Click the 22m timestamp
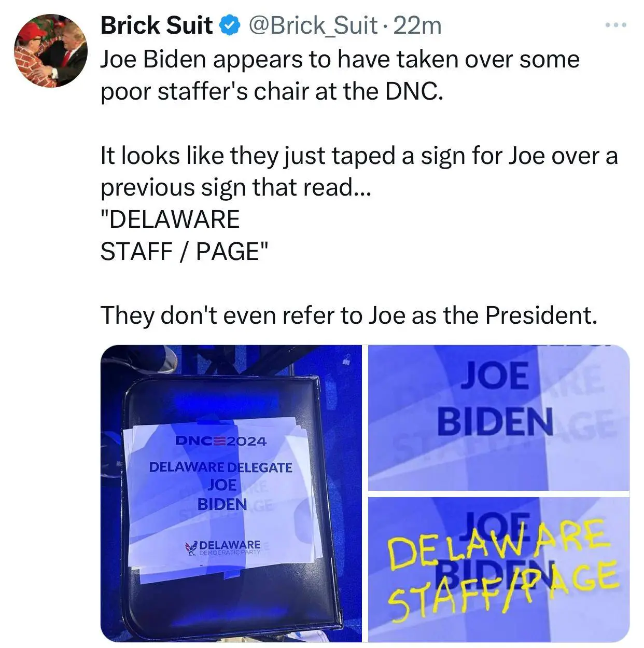 pyautogui.click(x=417, y=25)
